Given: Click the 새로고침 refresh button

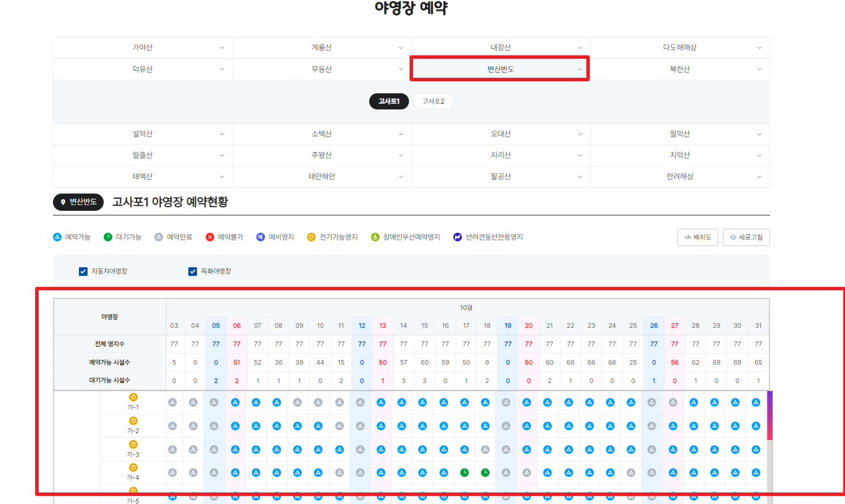Looking at the screenshot, I should (747, 237).
